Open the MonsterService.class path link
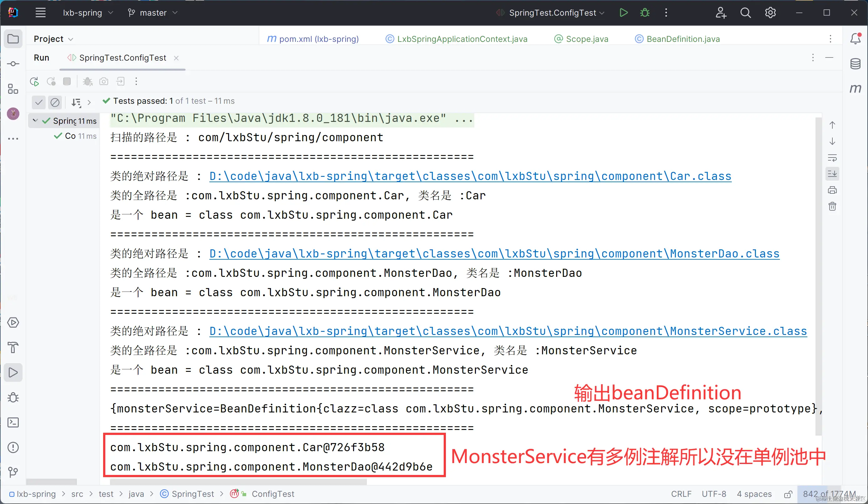868x504 pixels. tap(508, 332)
